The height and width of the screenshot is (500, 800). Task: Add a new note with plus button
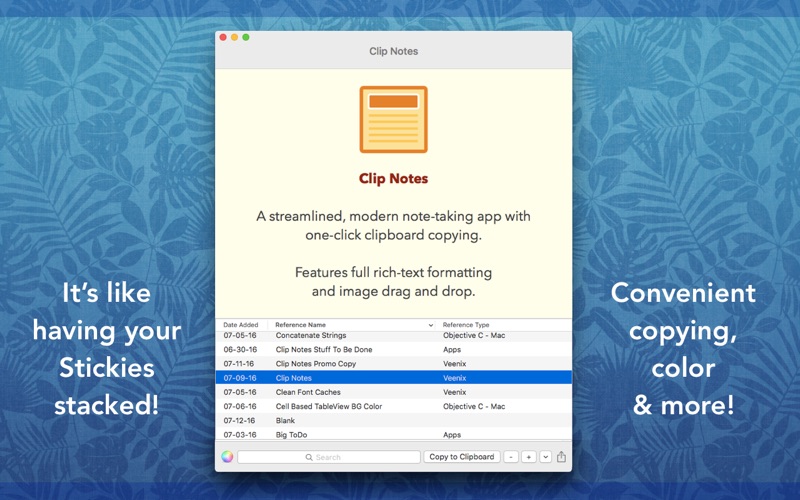coord(529,457)
